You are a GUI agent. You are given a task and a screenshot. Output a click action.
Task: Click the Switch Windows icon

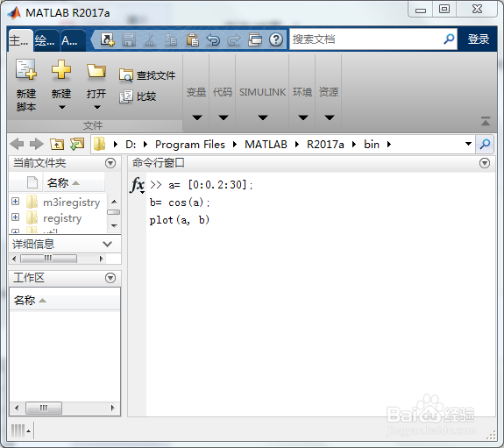click(x=255, y=39)
